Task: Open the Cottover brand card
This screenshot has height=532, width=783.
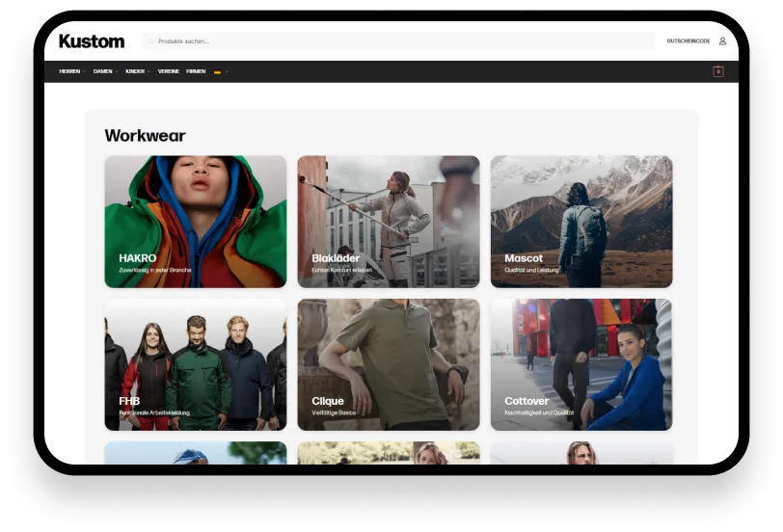Action: 581,364
